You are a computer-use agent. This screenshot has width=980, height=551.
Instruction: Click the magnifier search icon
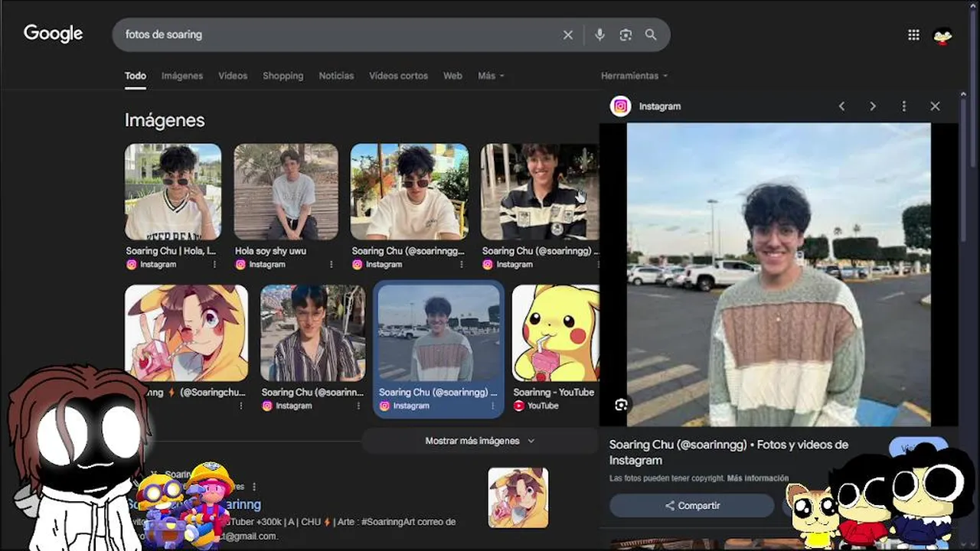point(651,34)
